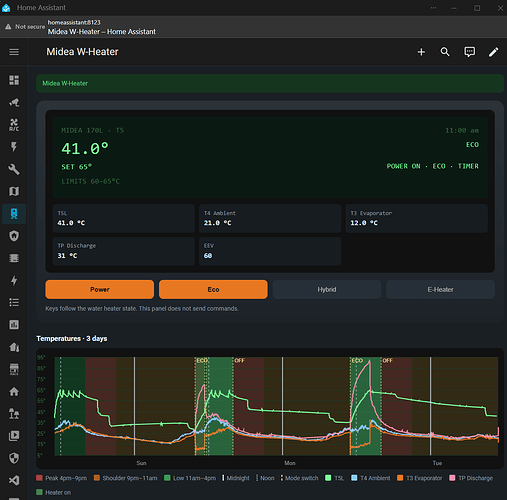Click the Midnight legend entry
Screen dimensions: 507x500
pyautogui.click(x=236, y=478)
